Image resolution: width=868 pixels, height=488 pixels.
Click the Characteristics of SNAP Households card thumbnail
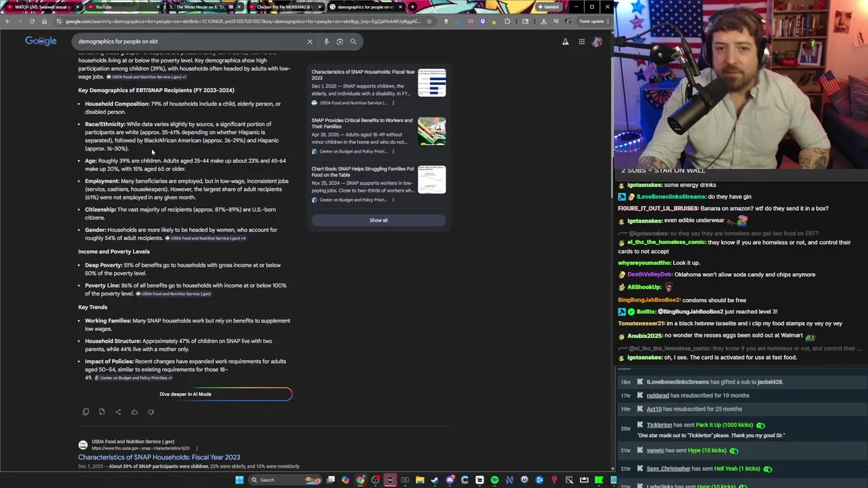(x=432, y=83)
